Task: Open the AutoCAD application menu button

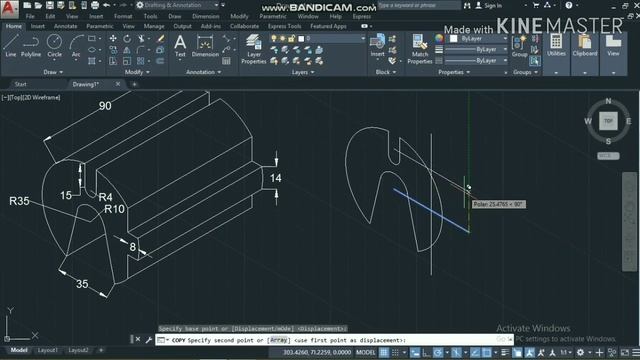Action: pyautogui.click(x=9, y=9)
